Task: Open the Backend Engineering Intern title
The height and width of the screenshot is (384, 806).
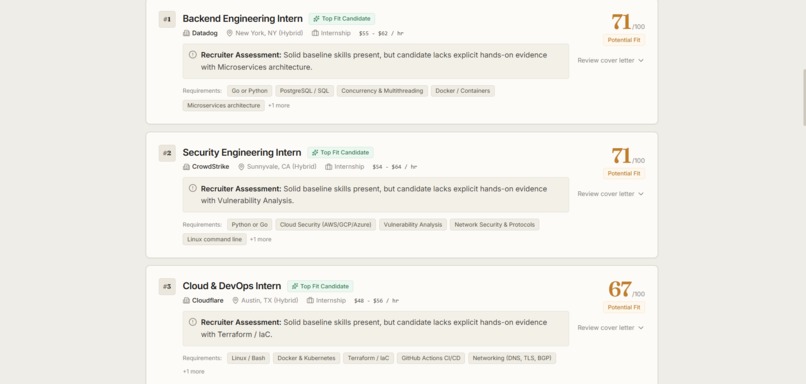Action: pos(243,19)
